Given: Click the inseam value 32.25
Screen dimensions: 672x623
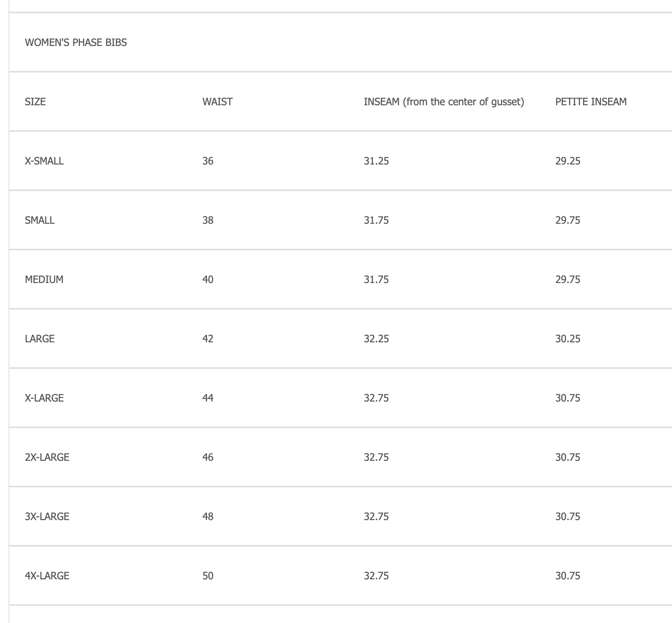Looking at the screenshot, I should click(376, 339).
